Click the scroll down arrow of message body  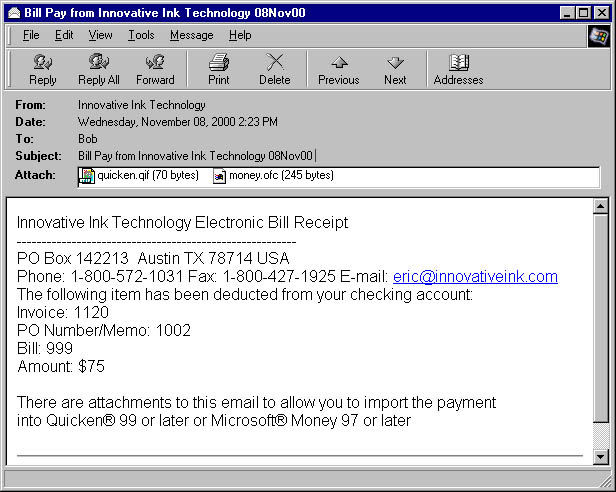(x=601, y=457)
